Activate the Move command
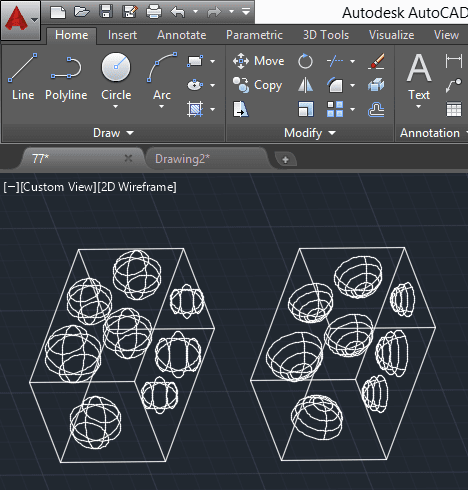 click(x=259, y=61)
